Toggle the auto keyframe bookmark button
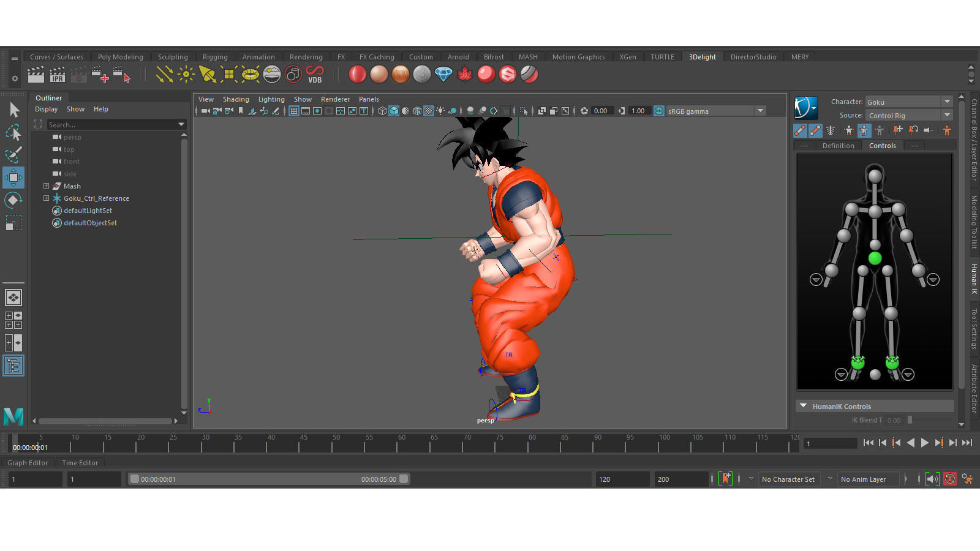This screenshot has height=551, width=980. pyautogui.click(x=726, y=479)
